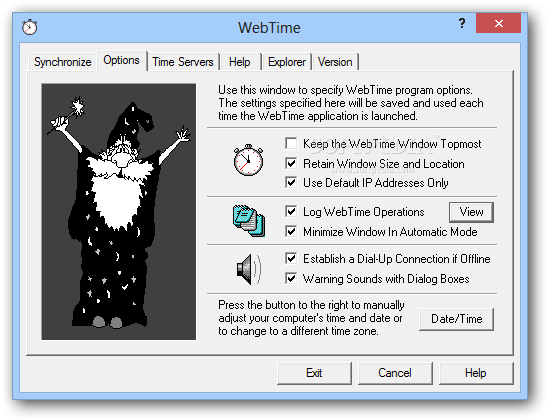548x420 pixels.
Task: Uncheck Establish a Dial-Up Connection if Offline
Action: click(291, 258)
